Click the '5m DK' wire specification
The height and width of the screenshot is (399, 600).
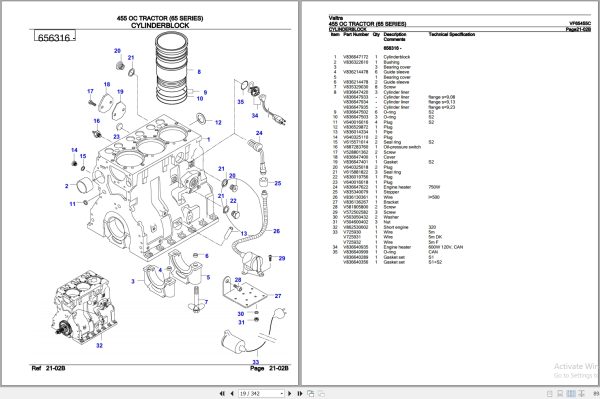tap(435, 237)
